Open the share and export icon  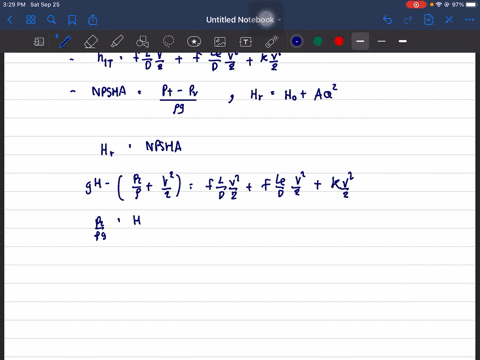(93, 20)
